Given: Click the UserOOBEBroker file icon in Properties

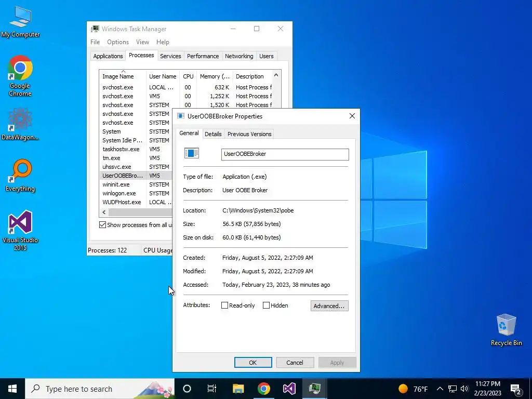Looking at the screenshot, I should click(x=192, y=153).
